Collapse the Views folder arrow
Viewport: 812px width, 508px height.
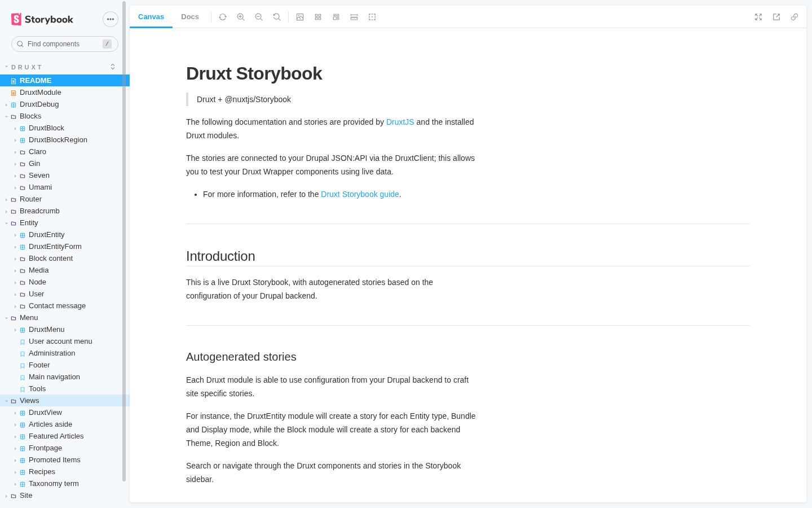point(6,401)
